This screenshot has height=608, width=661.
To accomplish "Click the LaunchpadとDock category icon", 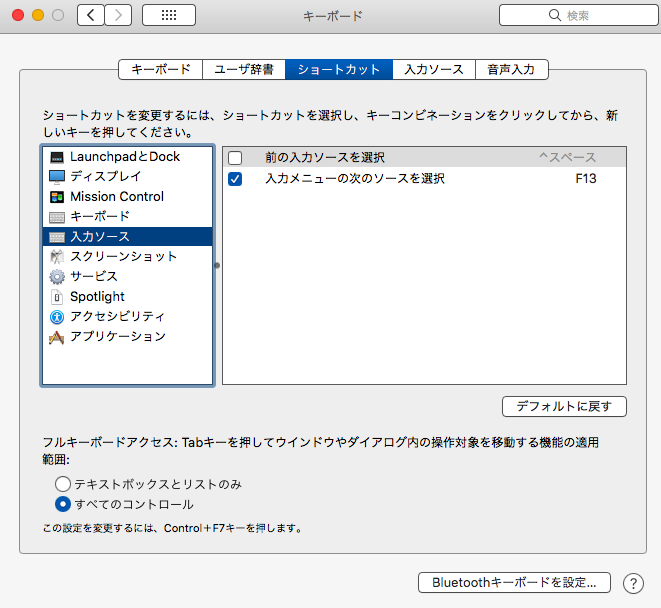I will click(x=57, y=157).
